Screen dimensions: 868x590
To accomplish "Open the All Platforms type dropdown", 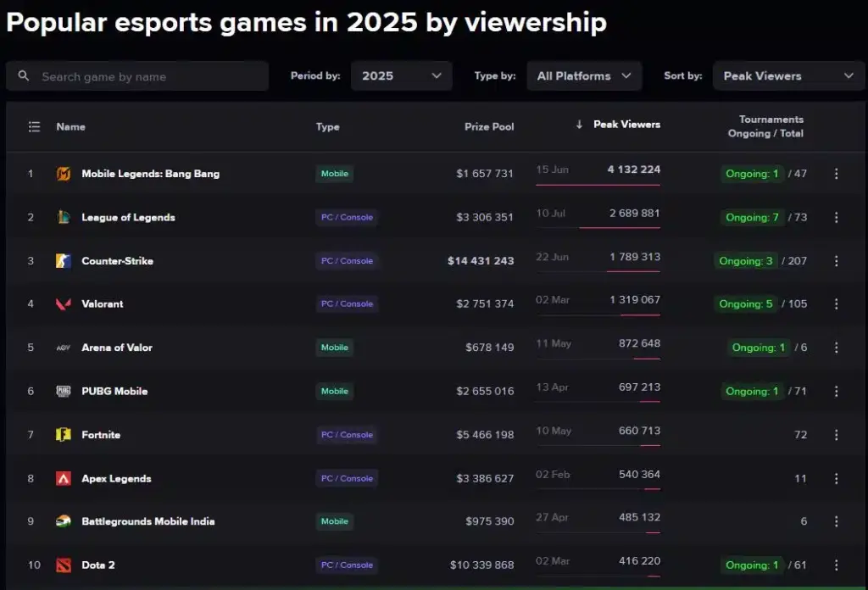I will (x=584, y=75).
